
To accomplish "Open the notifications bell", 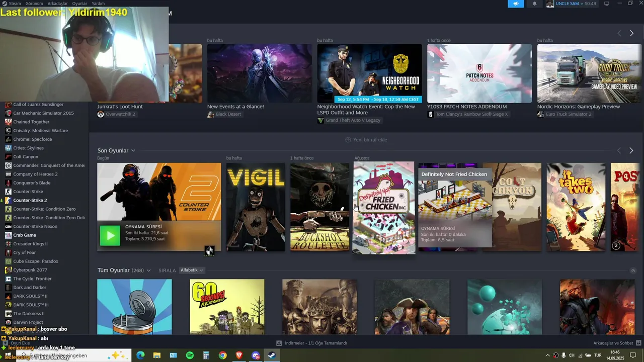I will pyautogui.click(x=534, y=4).
